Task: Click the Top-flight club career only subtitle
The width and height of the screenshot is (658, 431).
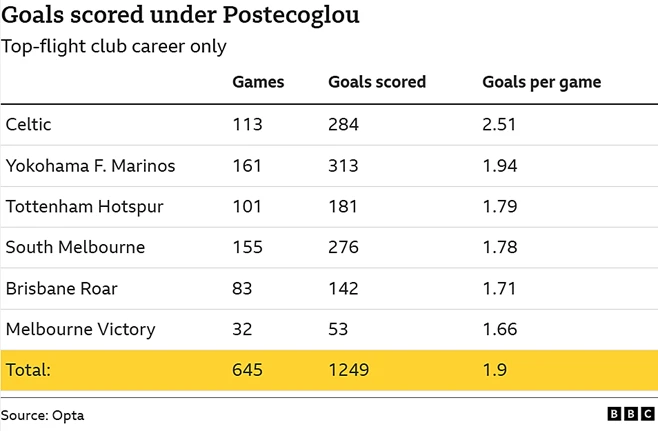Action: tap(113, 47)
